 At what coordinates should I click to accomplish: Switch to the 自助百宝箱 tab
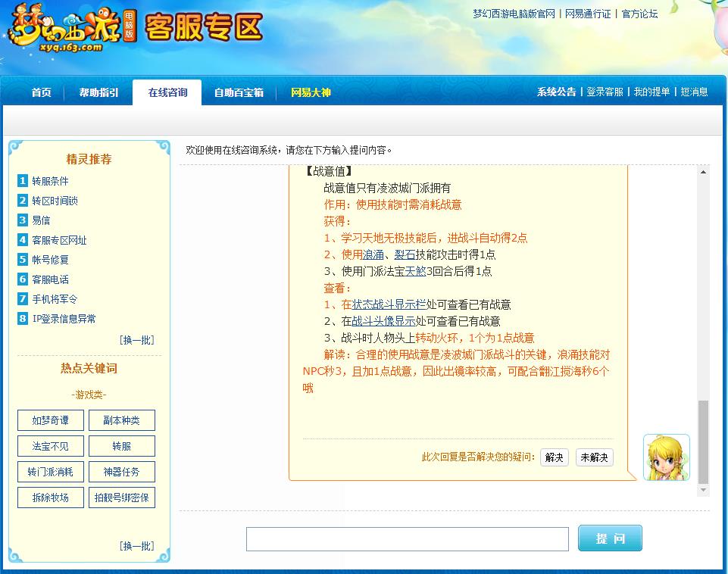(239, 92)
